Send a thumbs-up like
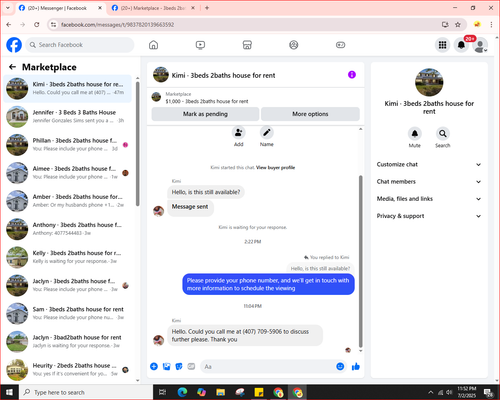Viewport: 500px width, 400px height. [356, 367]
